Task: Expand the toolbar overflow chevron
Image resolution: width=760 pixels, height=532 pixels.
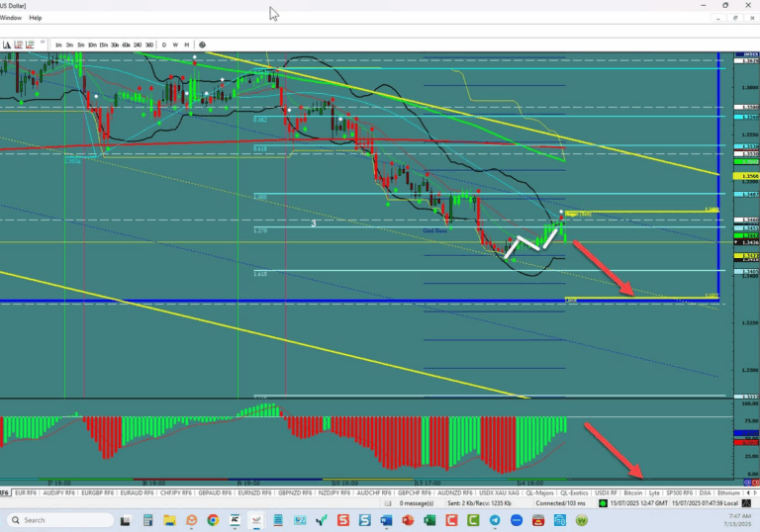Action: coord(43,43)
